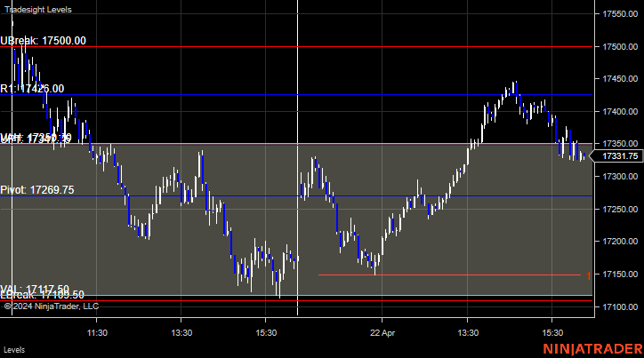Select the UBreak: 17500.00 level label
644x358 pixels.
[x=43, y=41]
